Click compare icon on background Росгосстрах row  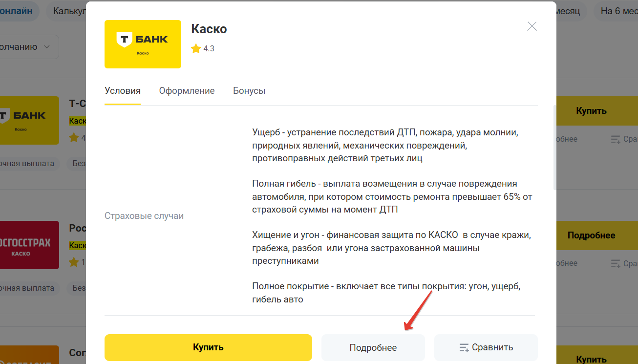tap(616, 263)
